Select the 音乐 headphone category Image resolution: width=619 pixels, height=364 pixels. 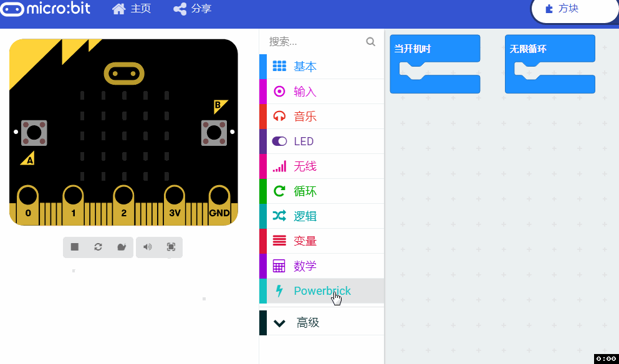click(321, 117)
